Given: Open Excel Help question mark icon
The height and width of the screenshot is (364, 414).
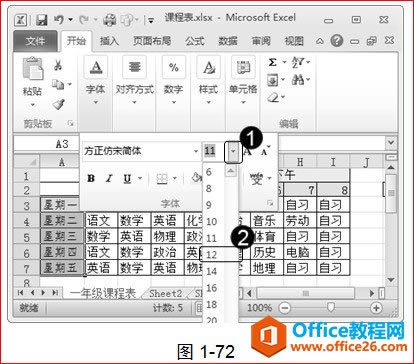Looking at the screenshot, I should (x=337, y=41).
